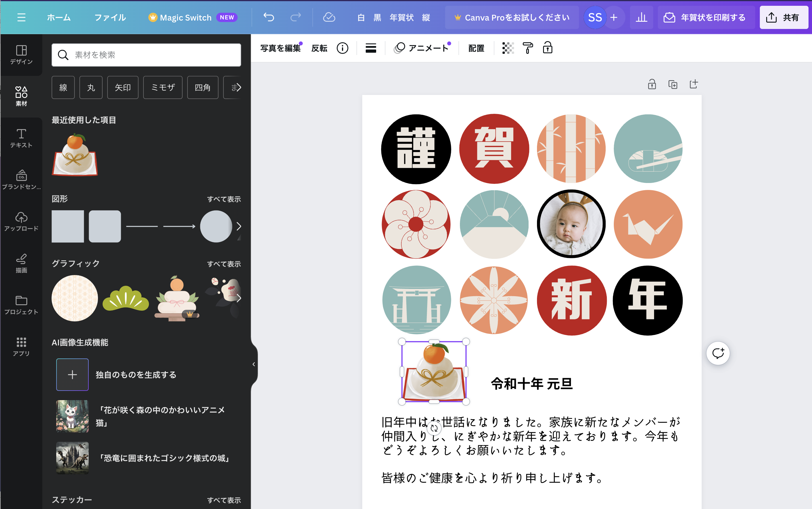Expand more shapes with the 図形 row chevron
The height and width of the screenshot is (509, 812).
coord(238,226)
